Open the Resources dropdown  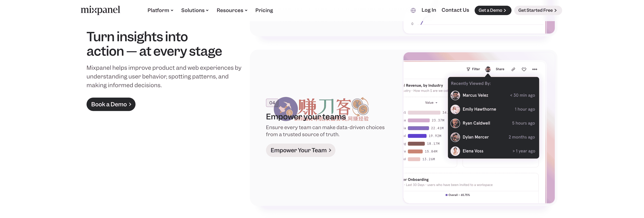[232, 10]
